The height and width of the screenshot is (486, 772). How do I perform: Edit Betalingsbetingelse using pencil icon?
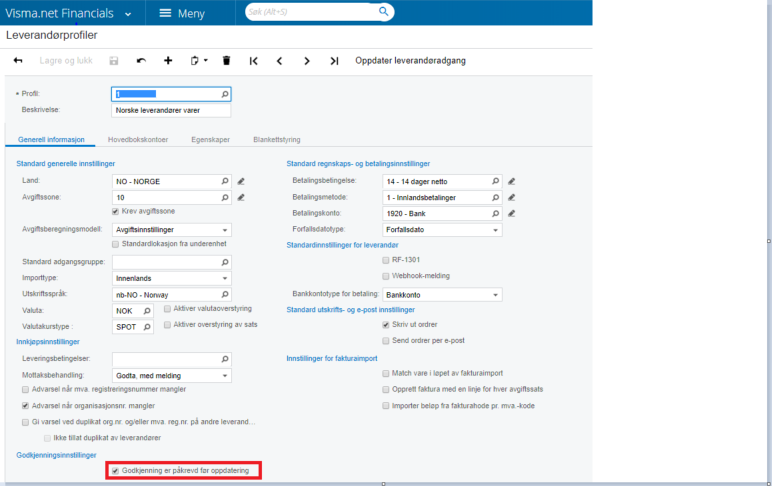pos(512,181)
